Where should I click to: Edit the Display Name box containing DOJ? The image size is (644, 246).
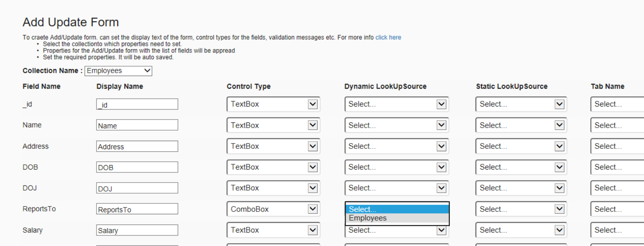tap(137, 188)
